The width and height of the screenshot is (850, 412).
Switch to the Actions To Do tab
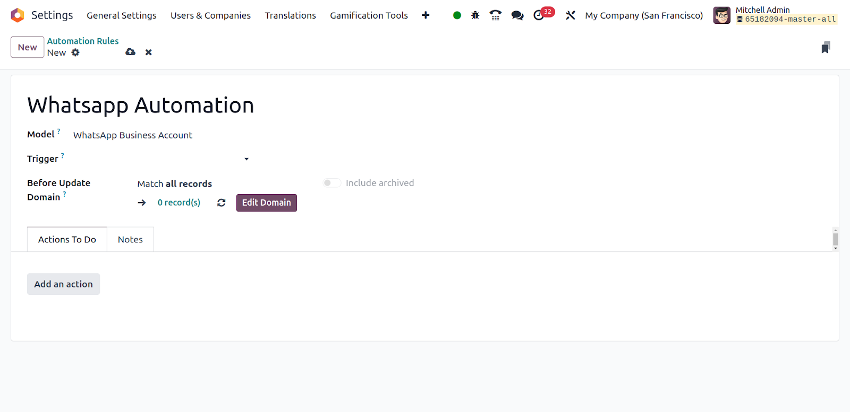(x=67, y=240)
